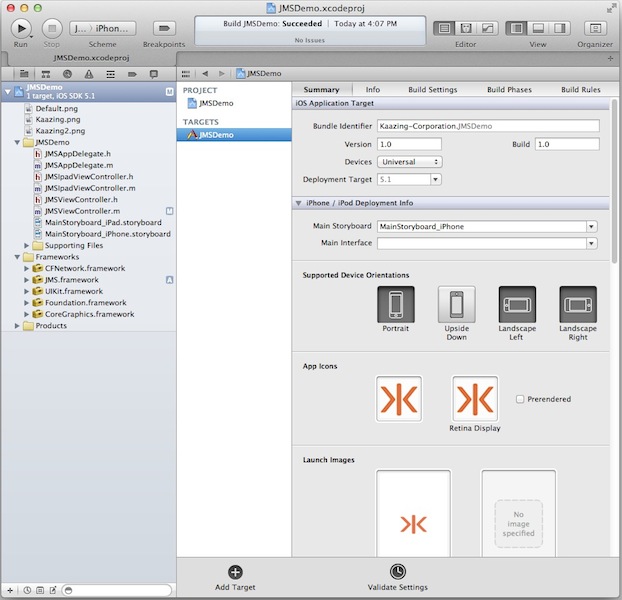Screen dimensions: 622x600
Task: Switch to the Build Settings tab
Action: [x=432, y=90]
